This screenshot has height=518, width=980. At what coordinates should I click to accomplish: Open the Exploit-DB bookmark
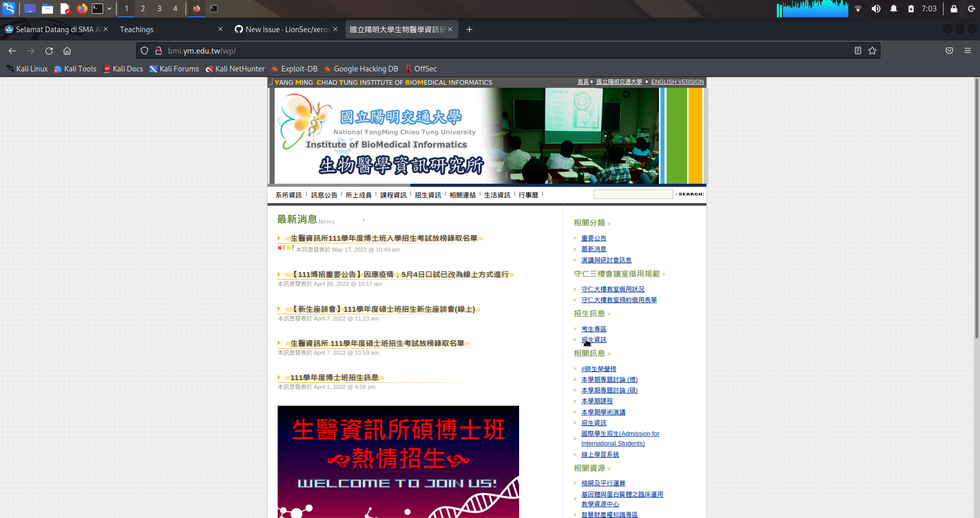(x=295, y=69)
